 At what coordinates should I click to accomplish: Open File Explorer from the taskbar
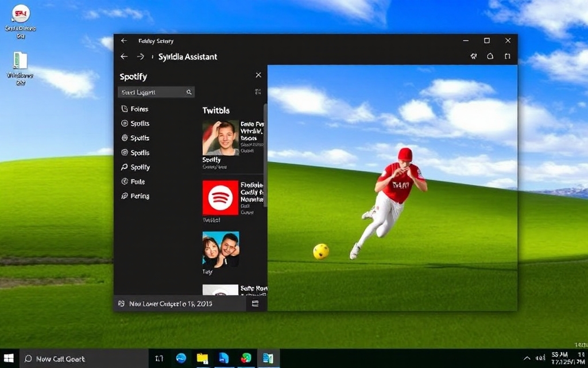click(x=203, y=359)
